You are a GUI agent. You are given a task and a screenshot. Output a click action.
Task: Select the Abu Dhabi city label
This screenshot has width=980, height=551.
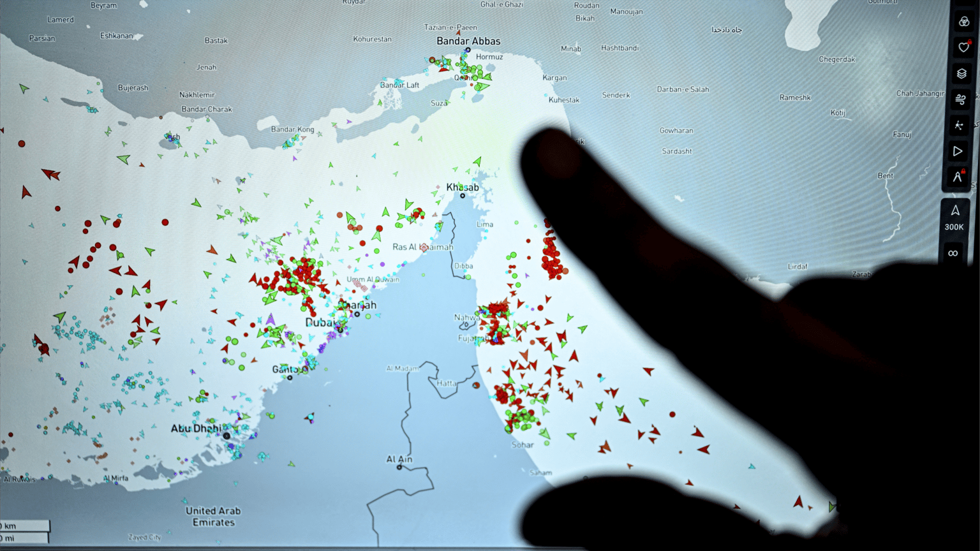click(x=195, y=429)
